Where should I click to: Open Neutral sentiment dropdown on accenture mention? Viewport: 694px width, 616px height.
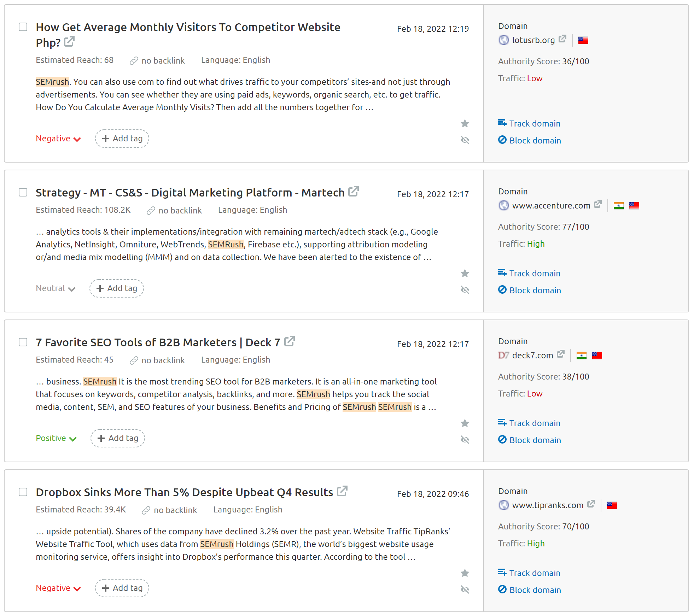(x=56, y=288)
